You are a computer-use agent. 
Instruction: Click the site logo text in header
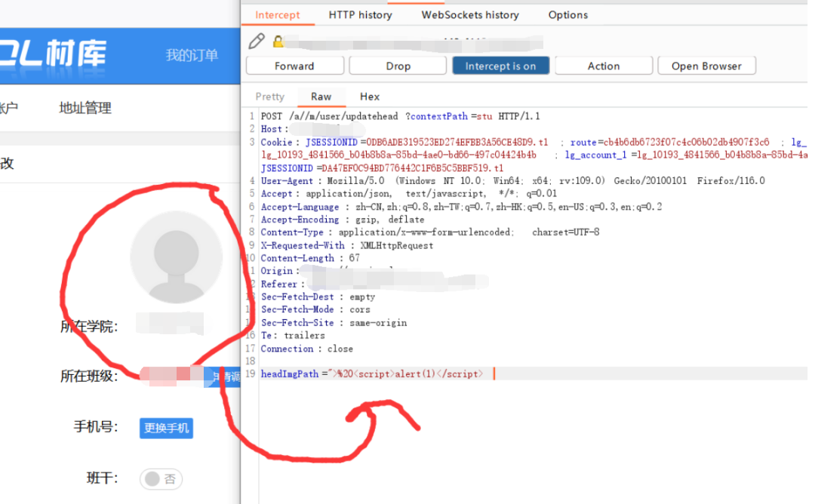click(x=53, y=54)
